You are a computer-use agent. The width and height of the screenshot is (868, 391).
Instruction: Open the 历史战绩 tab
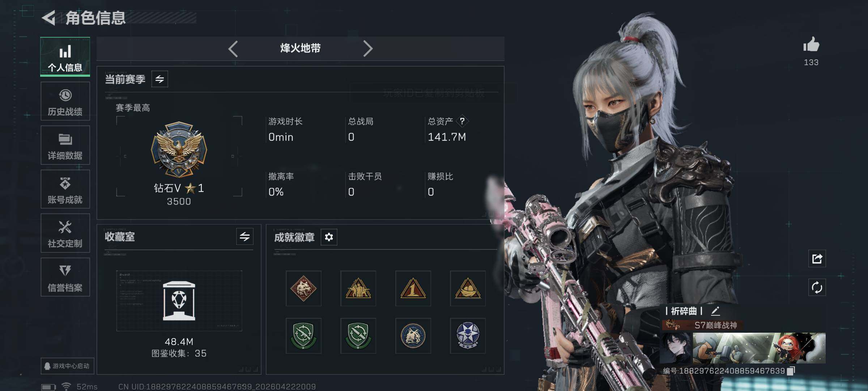pos(65,101)
